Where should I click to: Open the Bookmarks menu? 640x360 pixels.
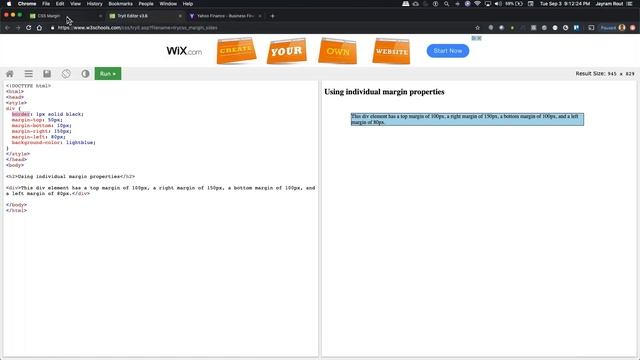pos(120,4)
